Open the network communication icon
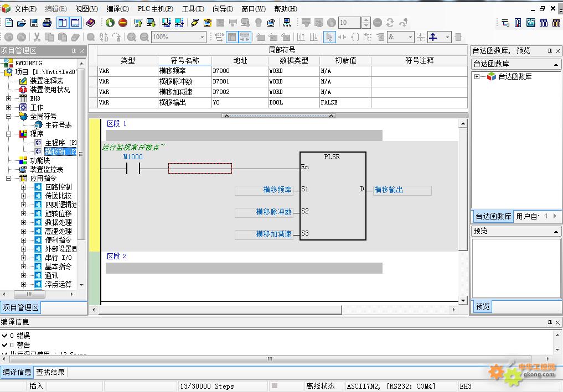This screenshot has height=392, width=563. tap(287, 23)
